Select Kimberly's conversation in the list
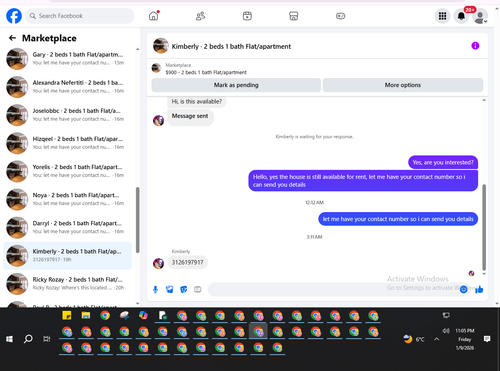 68,255
